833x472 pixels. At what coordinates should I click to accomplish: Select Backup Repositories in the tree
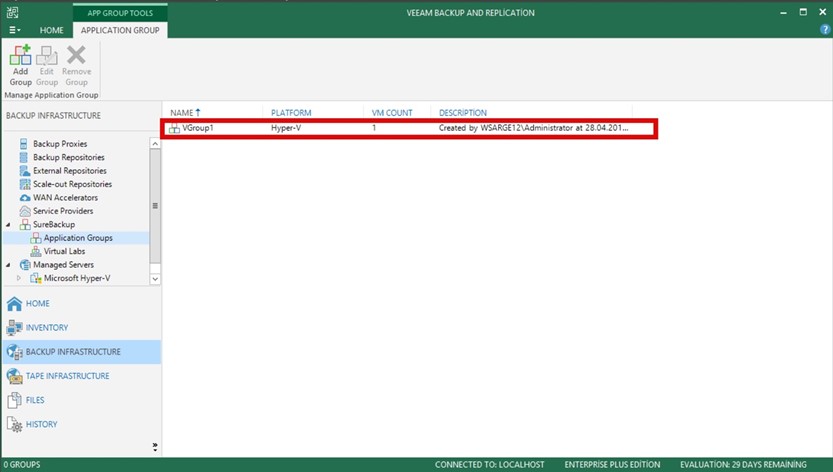click(x=69, y=157)
